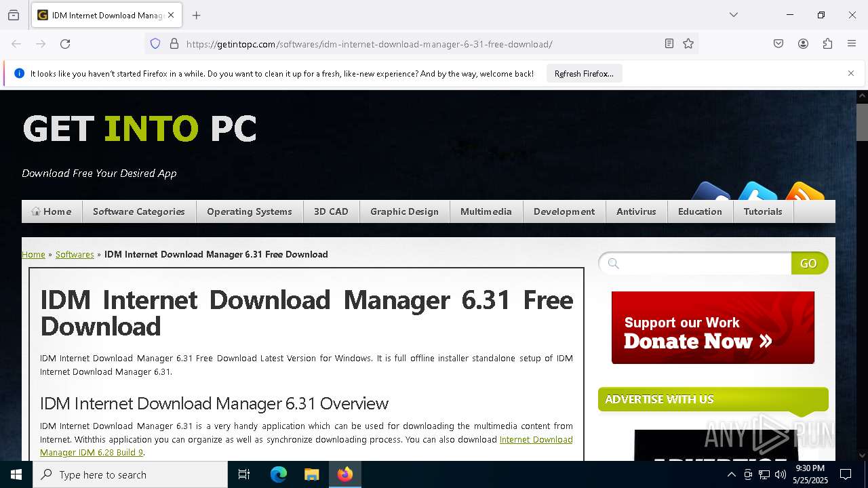Click the Softwares breadcrumb link
Image resolution: width=868 pixels, height=488 pixels.
tap(75, 255)
